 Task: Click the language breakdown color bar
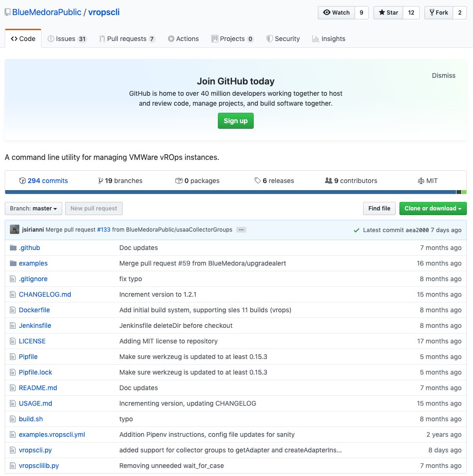coord(236,192)
